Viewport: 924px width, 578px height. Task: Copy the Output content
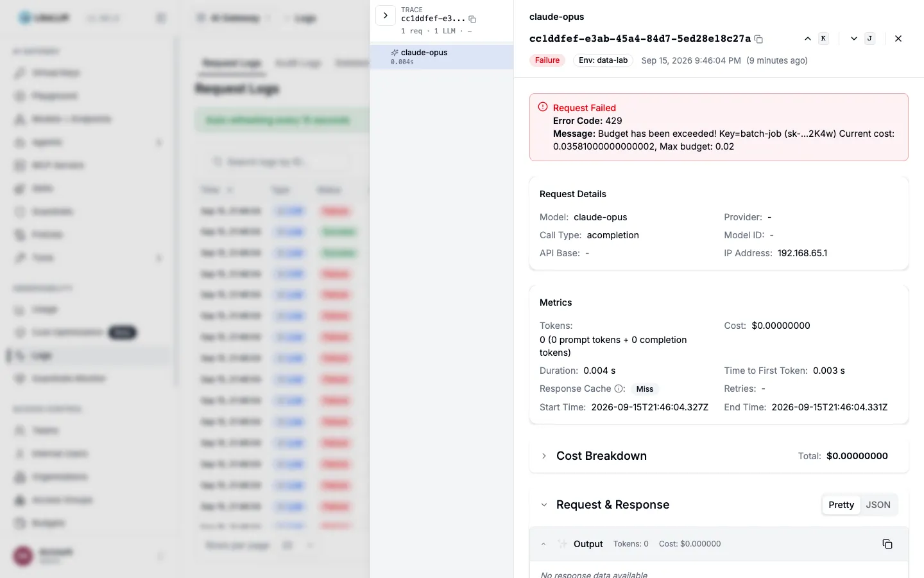pyautogui.click(x=887, y=544)
